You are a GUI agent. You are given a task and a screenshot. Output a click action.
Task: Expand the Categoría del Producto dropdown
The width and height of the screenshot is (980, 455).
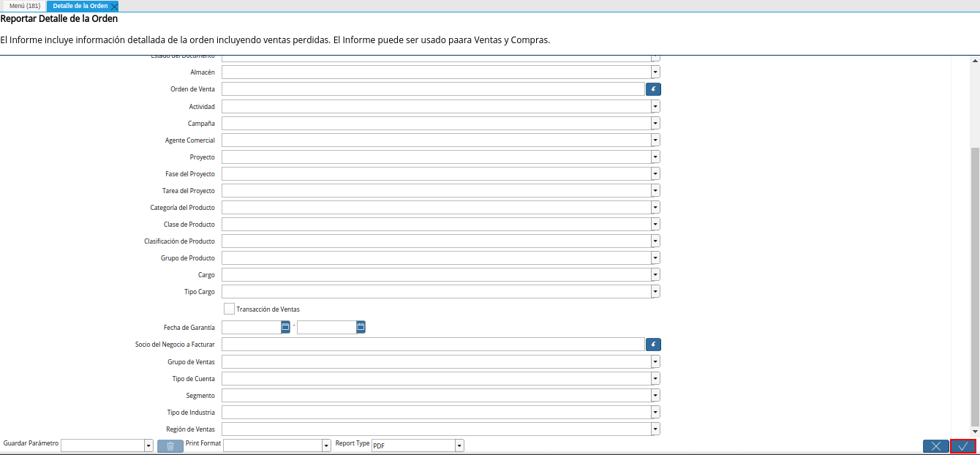[655, 207]
